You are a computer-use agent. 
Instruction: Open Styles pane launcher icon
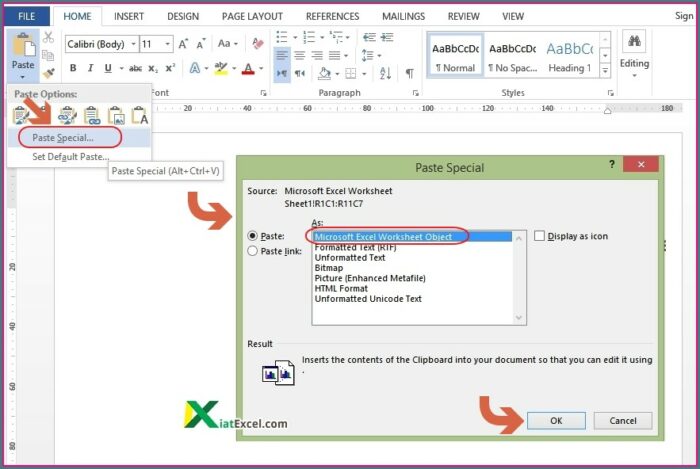[610, 93]
